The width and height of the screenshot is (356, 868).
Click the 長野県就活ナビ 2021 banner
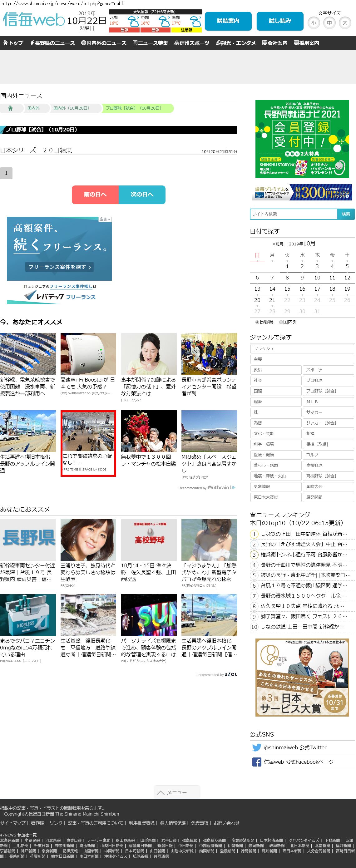(302, 139)
